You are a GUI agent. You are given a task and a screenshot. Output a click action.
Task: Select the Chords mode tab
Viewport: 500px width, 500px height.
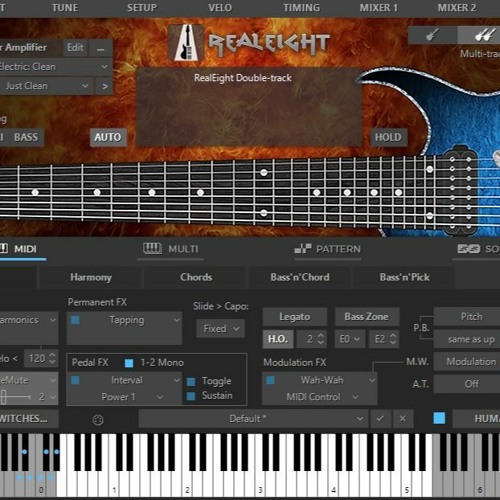(x=196, y=277)
